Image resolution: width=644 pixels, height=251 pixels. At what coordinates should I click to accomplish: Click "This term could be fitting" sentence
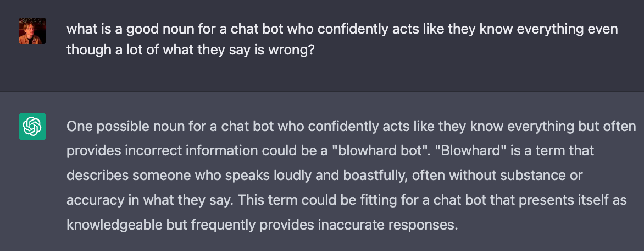pyautogui.click(x=297, y=200)
